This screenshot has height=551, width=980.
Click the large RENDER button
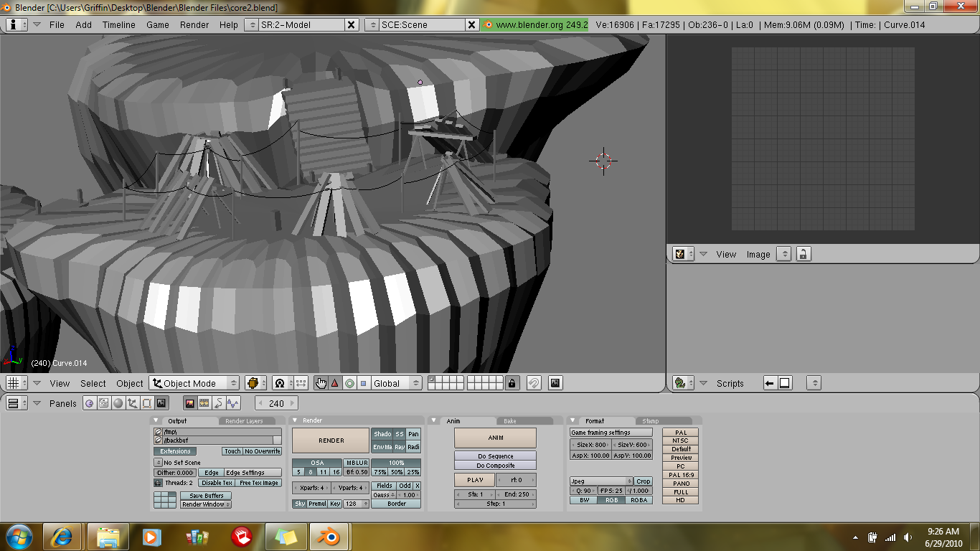(x=331, y=441)
